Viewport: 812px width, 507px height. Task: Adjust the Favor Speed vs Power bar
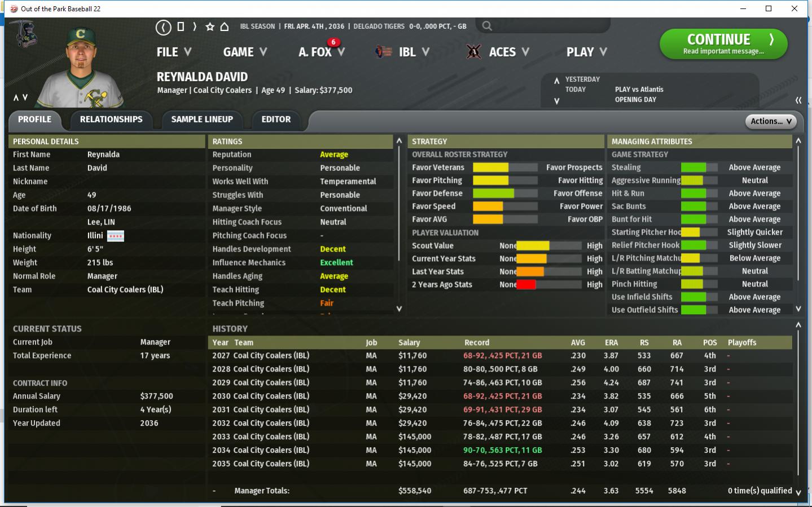pyautogui.click(x=505, y=206)
